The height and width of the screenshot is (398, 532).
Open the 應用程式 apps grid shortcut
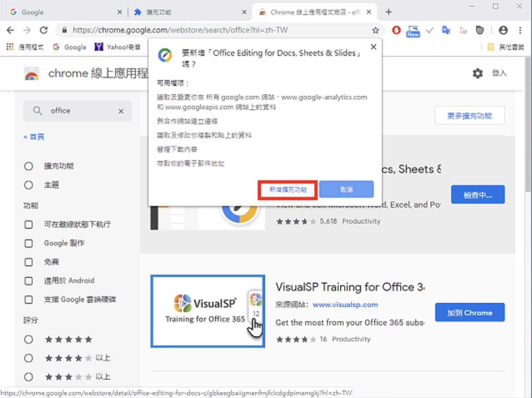pyautogui.click(x=25, y=47)
